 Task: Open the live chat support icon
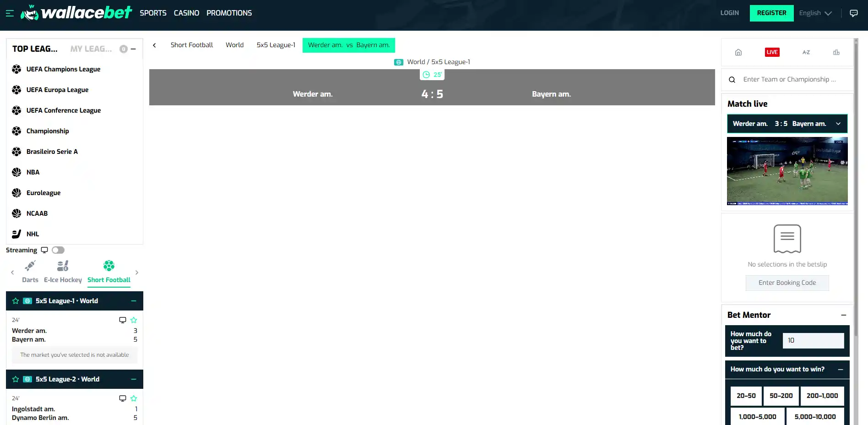[x=854, y=13]
